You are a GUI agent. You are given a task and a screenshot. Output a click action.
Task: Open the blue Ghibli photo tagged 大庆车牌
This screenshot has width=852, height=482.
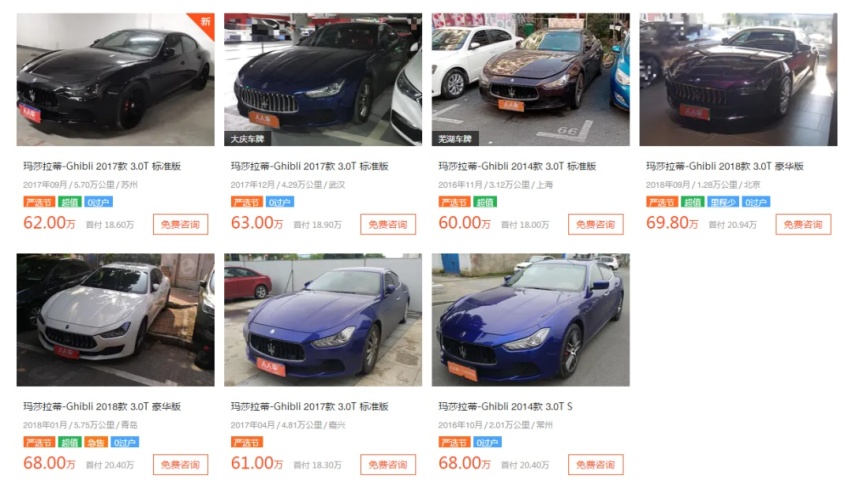tap(323, 79)
